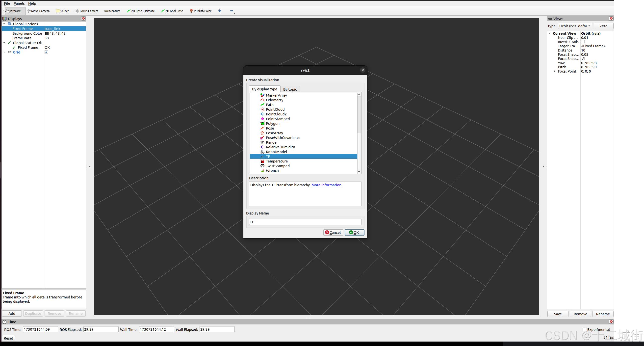Activate the Move Camera tool

click(38, 11)
